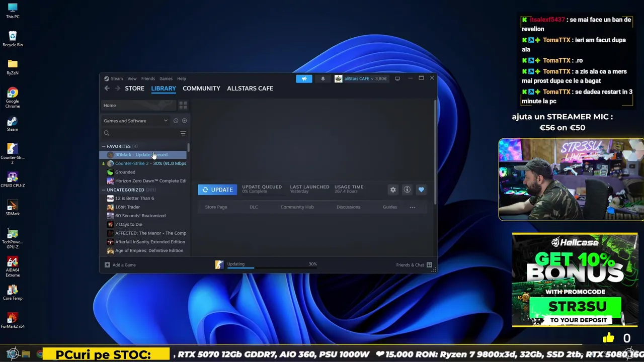Screen dimensions: 644x362
Task: Switch library to grid collections view
Action: tap(183, 105)
